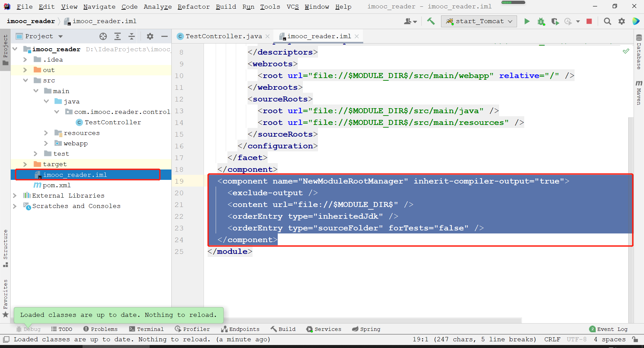Open the Favorites tool window
The width and height of the screenshot is (644, 348).
click(x=5, y=298)
